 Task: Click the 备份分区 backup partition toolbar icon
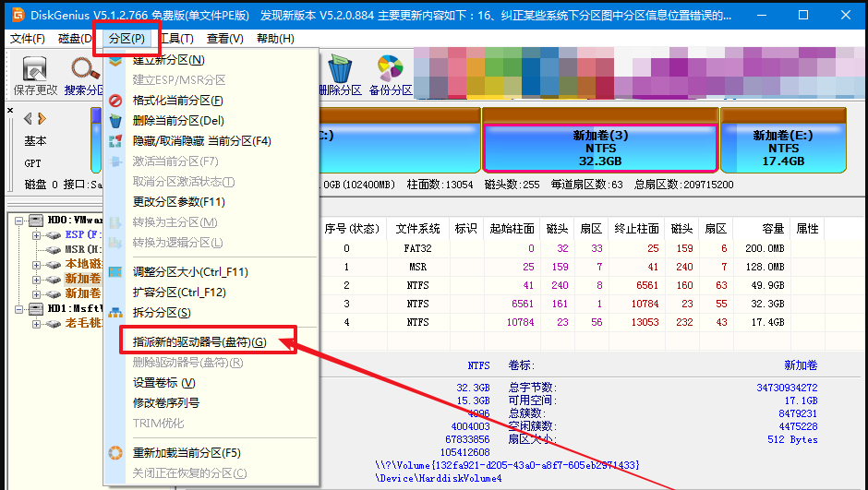(391, 76)
